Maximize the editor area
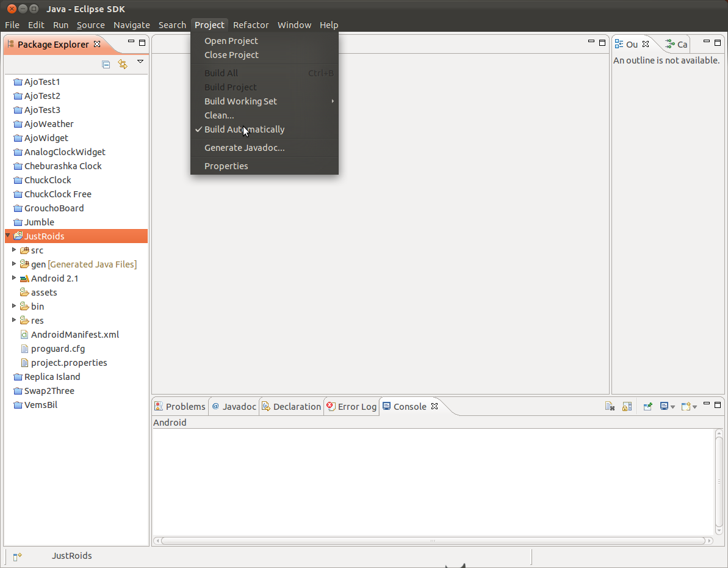 (x=602, y=42)
